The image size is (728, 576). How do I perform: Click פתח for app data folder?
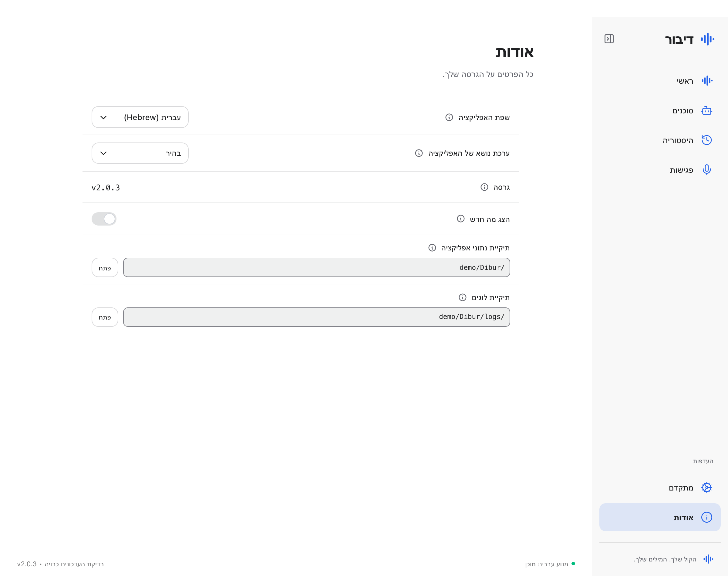[105, 267]
